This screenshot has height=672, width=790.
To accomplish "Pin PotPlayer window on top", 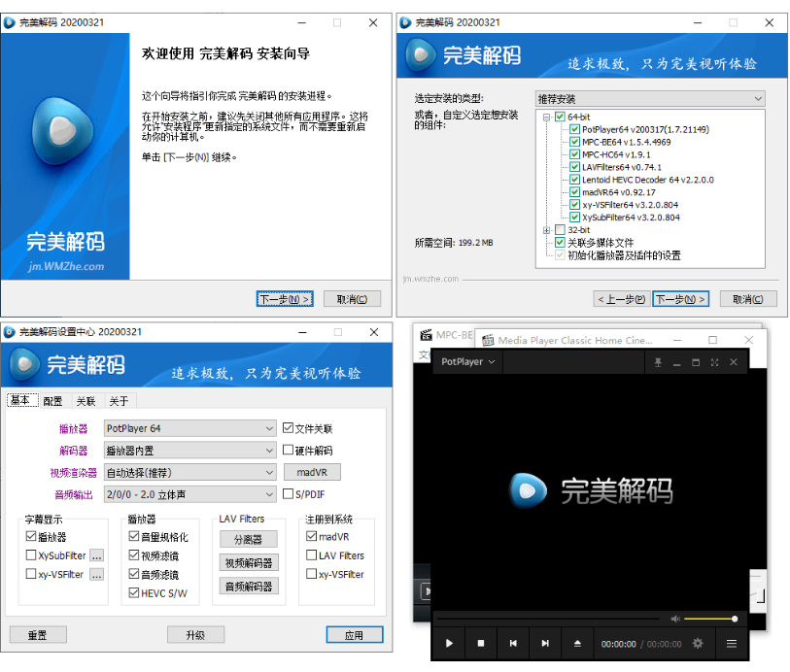I will tap(658, 362).
